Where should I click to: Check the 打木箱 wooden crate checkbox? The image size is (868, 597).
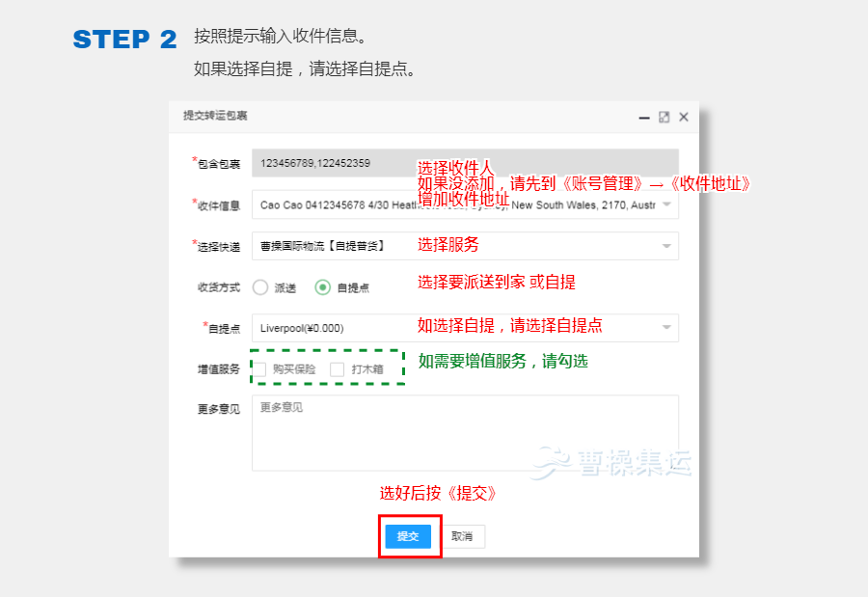click(x=338, y=369)
